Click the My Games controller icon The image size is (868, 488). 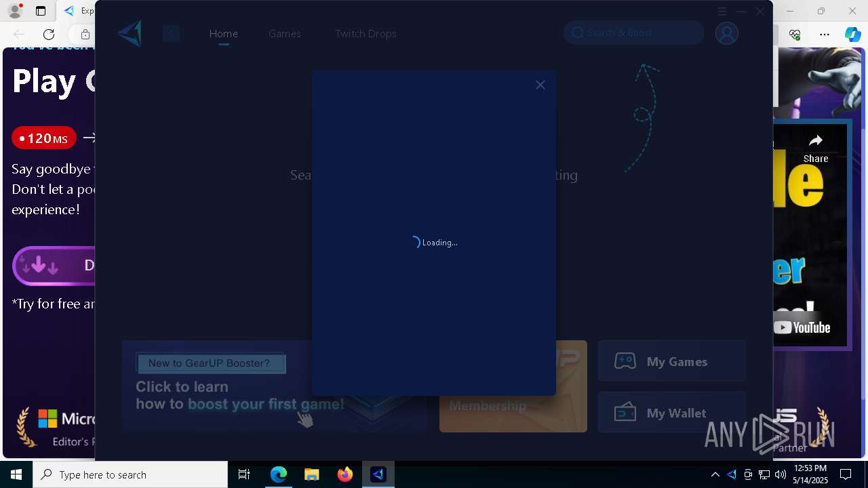(625, 361)
